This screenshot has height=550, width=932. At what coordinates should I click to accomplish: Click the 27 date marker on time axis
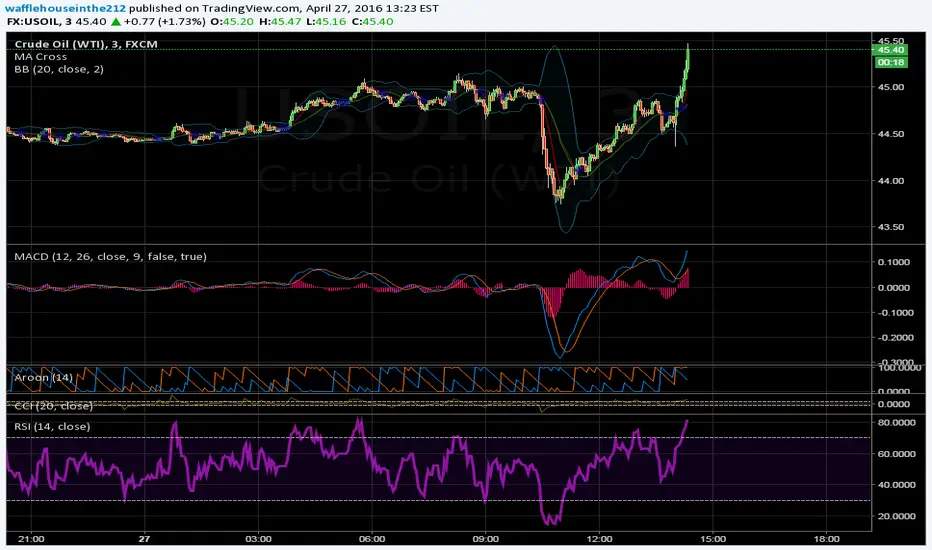(x=144, y=539)
